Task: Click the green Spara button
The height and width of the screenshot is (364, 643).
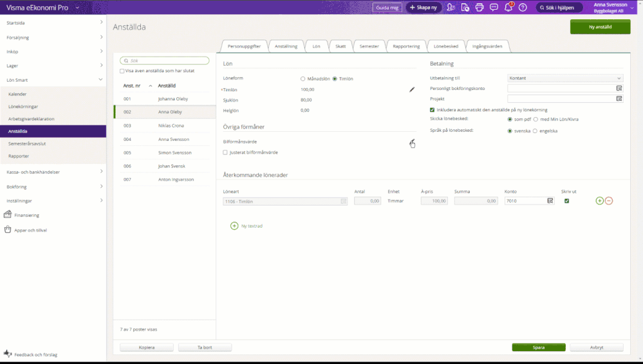Action: tap(539, 347)
